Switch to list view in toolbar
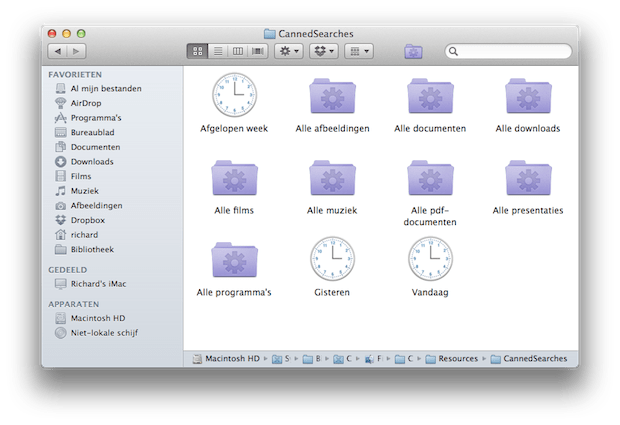Screen dimensions: 620x425 point(218,51)
